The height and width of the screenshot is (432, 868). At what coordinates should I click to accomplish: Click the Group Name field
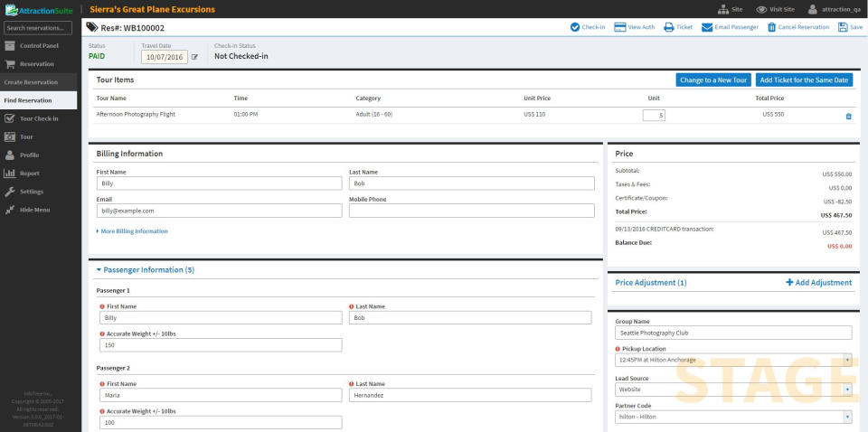(x=733, y=333)
